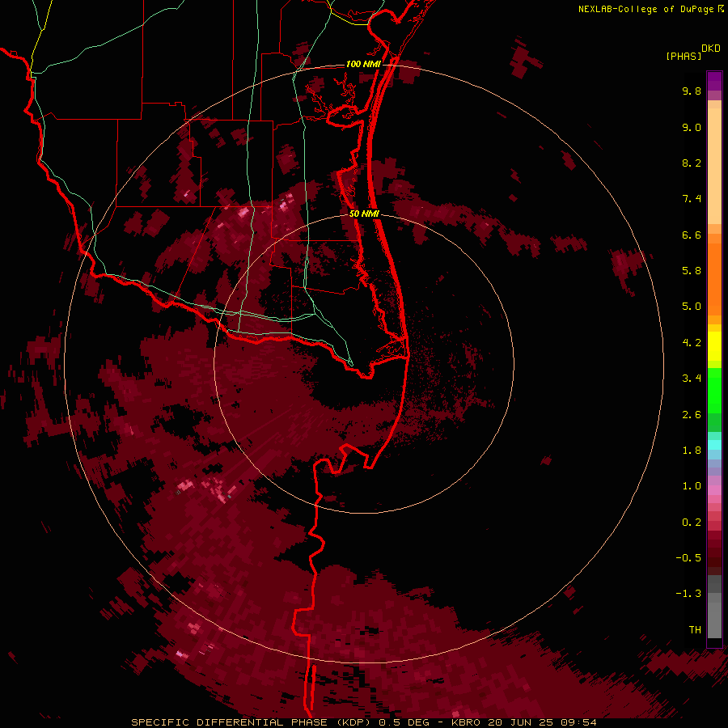Image resolution: width=728 pixels, height=728 pixels.
Task: Click the 4.2 value on color scale
Action: [692, 343]
